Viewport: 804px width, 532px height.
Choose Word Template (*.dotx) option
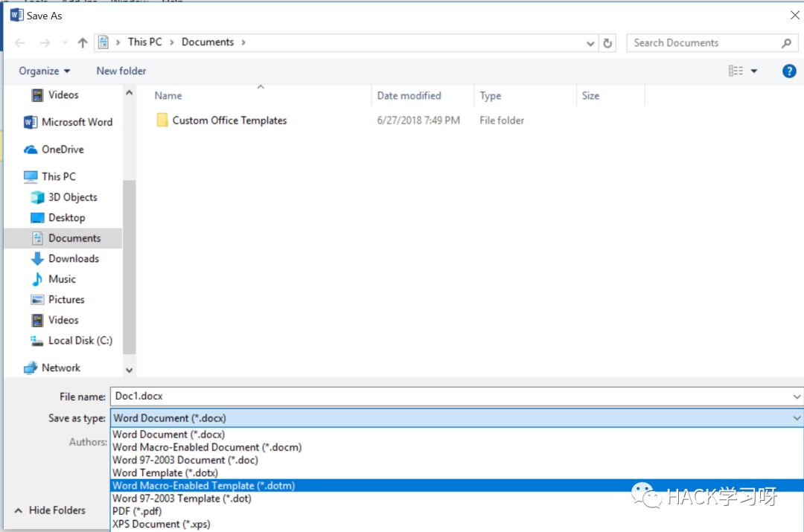pos(165,472)
